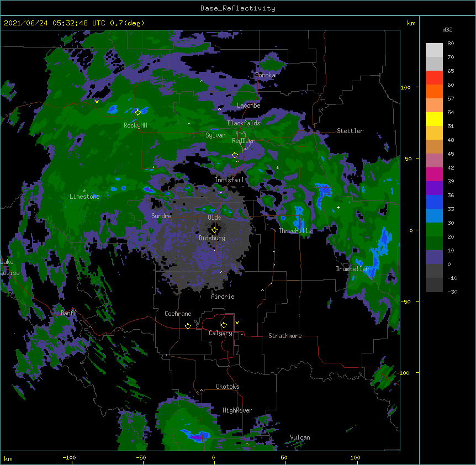Screen dimensions: 476x465
Task: Select the magenta 42 dBZ legend swatch
Action: (434, 174)
